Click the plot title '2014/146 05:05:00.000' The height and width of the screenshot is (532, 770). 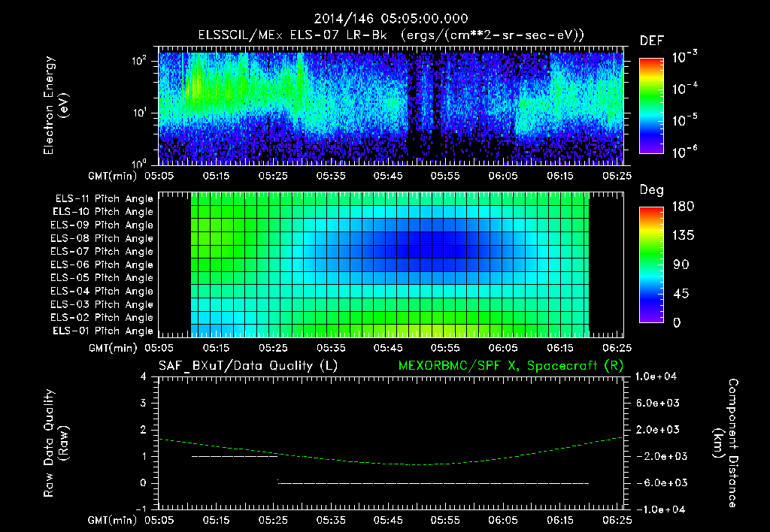coord(391,19)
